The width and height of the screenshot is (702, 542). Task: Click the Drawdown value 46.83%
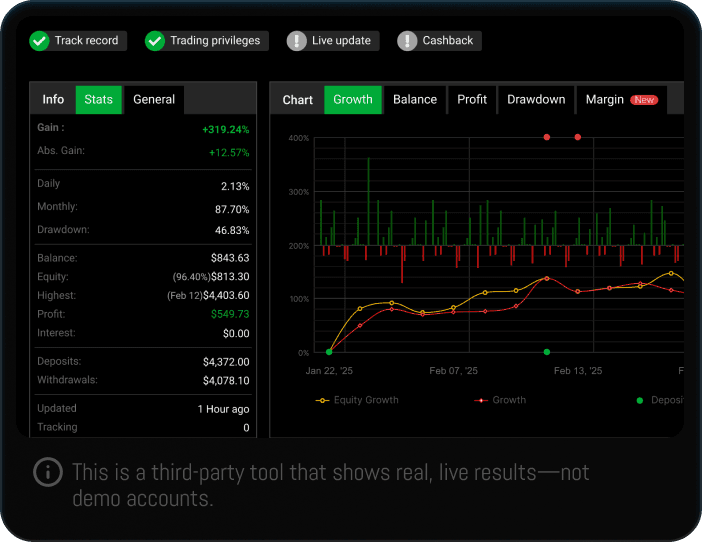click(232, 230)
